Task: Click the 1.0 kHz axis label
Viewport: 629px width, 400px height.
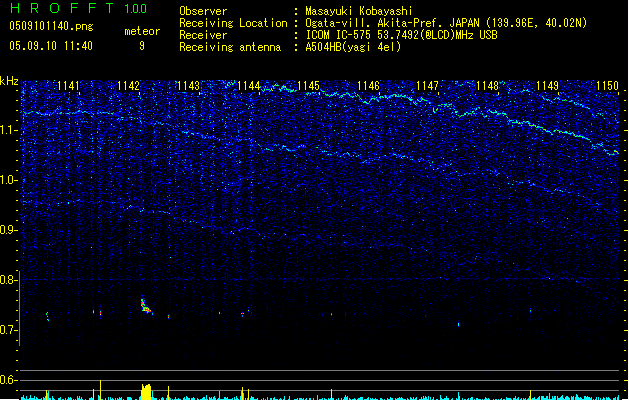Action: 9,180
